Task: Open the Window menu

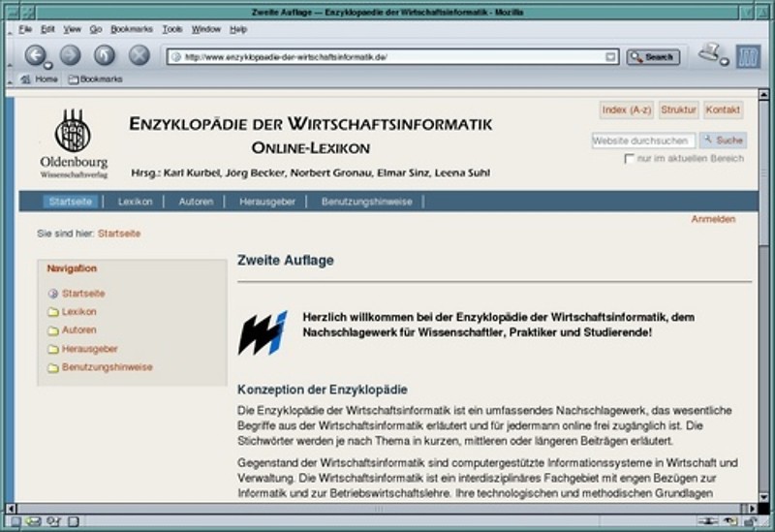Action: click(x=206, y=29)
